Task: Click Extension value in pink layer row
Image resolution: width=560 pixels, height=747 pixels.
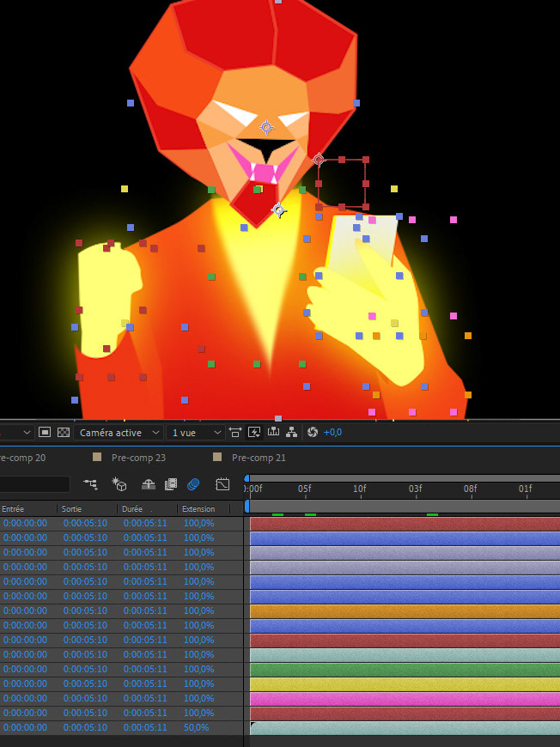Action: pos(198,698)
